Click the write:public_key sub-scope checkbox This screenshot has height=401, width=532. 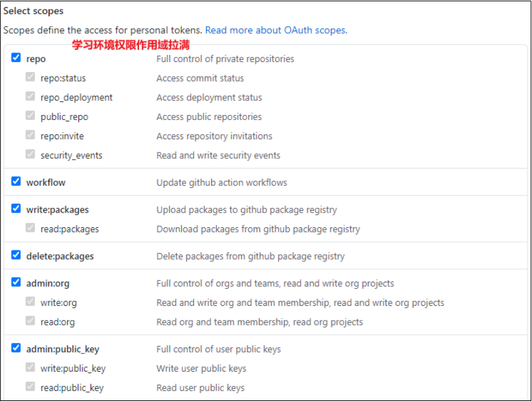click(x=30, y=368)
